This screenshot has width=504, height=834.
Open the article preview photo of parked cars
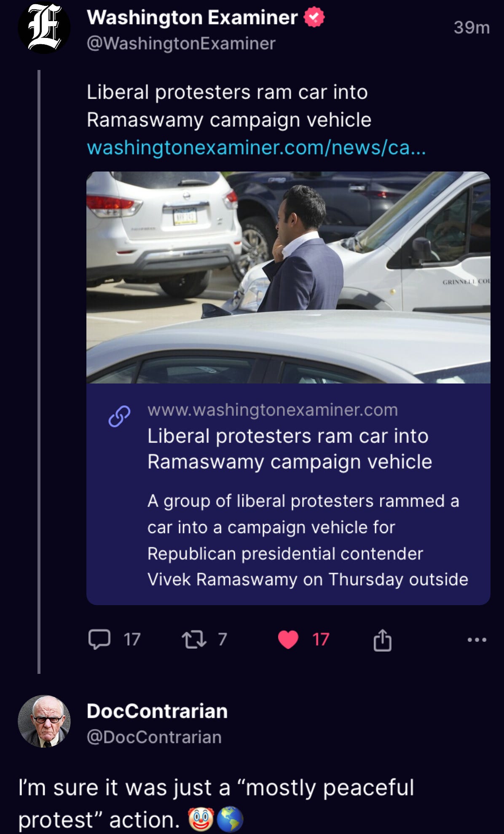point(288,277)
